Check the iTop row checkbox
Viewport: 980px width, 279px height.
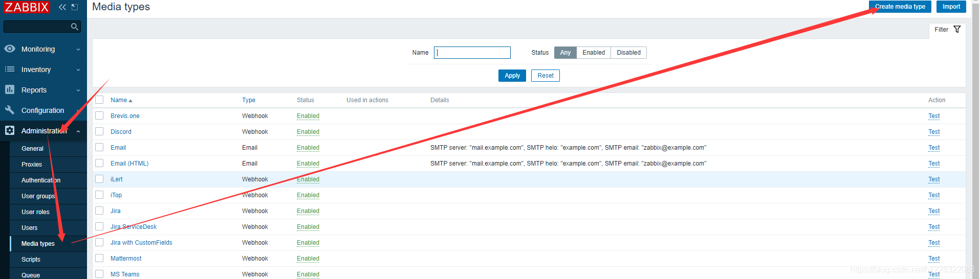tap(99, 195)
